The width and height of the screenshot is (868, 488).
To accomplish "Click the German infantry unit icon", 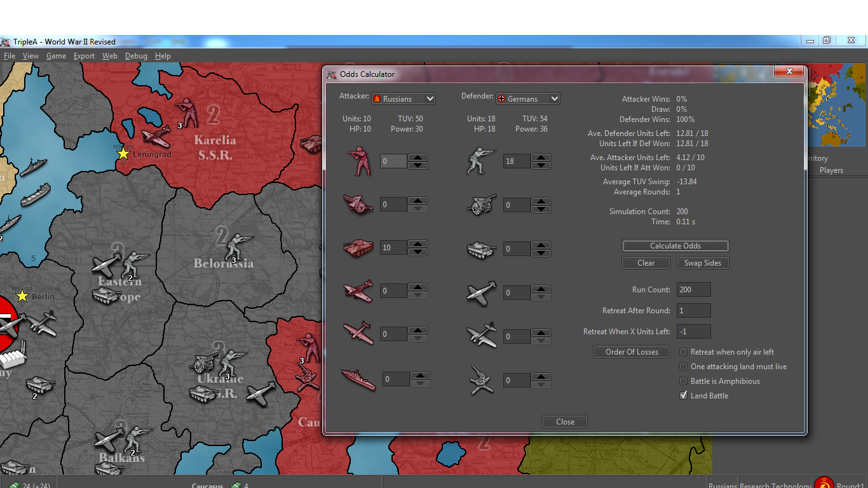I will [481, 161].
